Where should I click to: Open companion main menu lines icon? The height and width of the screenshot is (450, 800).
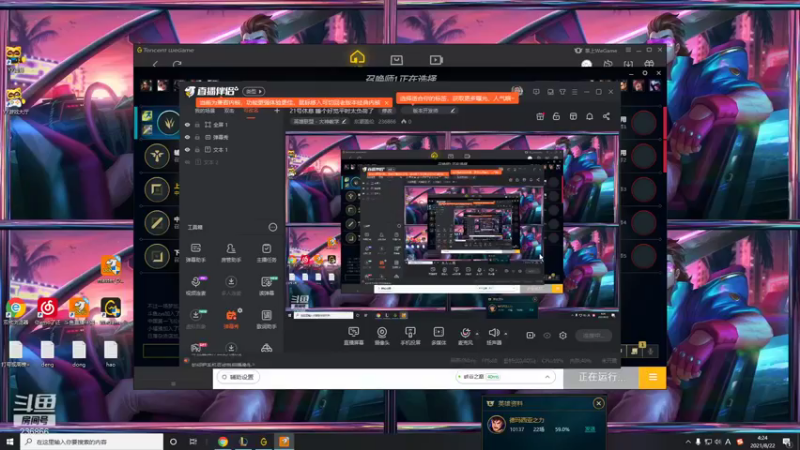[x=574, y=92]
